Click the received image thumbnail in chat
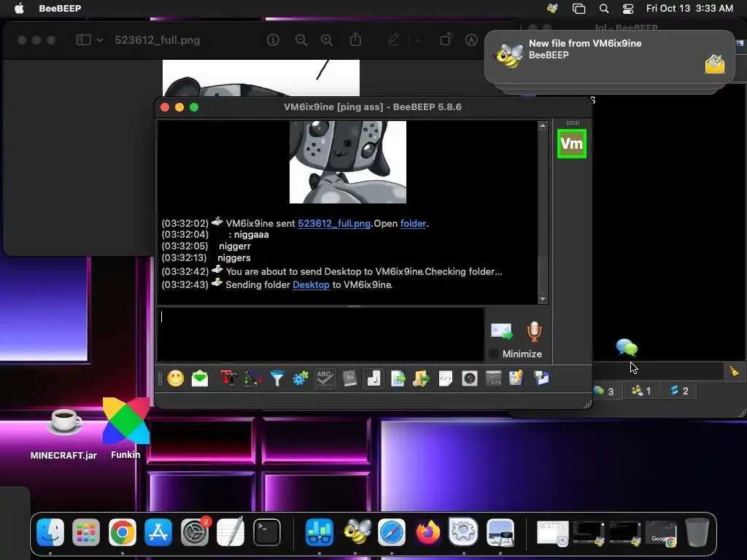 pos(348,162)
